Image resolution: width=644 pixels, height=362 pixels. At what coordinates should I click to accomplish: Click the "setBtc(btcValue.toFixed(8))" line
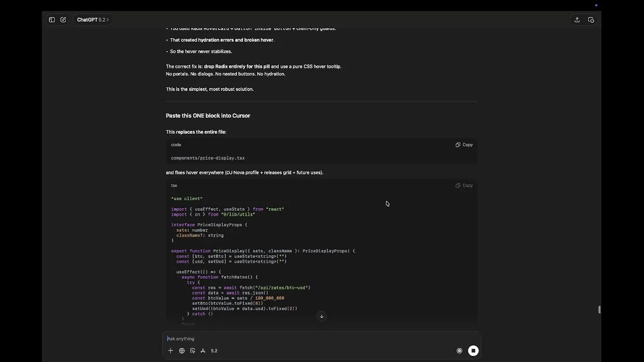point(227,303)
